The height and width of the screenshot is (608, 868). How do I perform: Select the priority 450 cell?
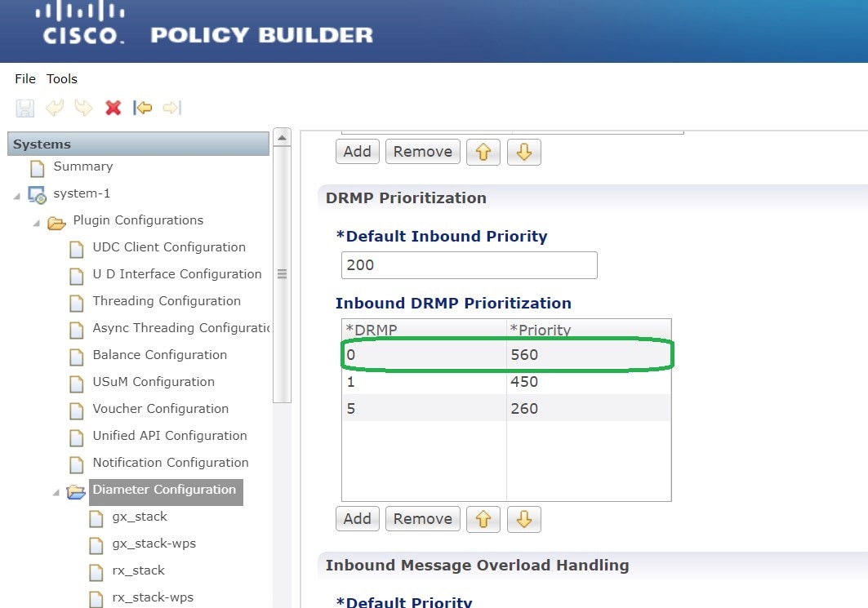point(589,382)
